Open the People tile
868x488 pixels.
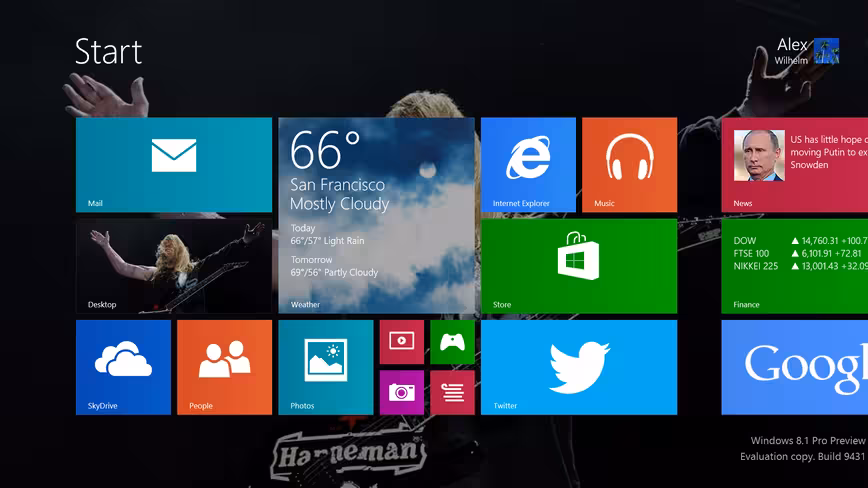point(224,367)
